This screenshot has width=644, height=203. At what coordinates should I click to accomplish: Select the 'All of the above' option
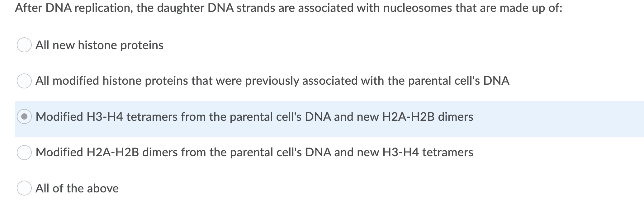25,188
